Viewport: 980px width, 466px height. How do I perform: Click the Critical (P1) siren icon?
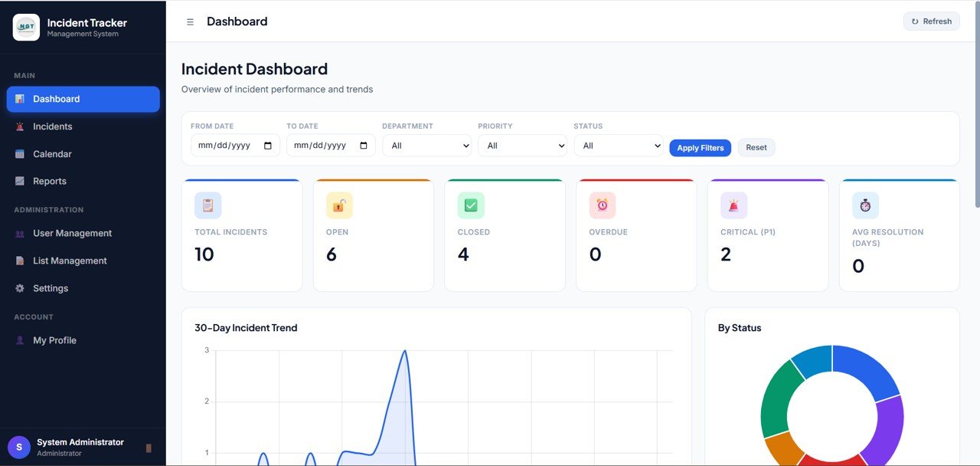point(734,205)
